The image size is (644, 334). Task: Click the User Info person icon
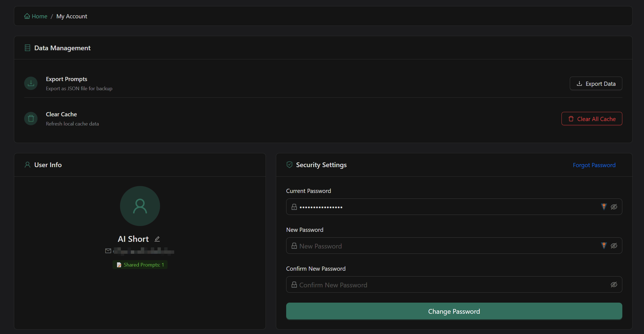pos(27,164)
